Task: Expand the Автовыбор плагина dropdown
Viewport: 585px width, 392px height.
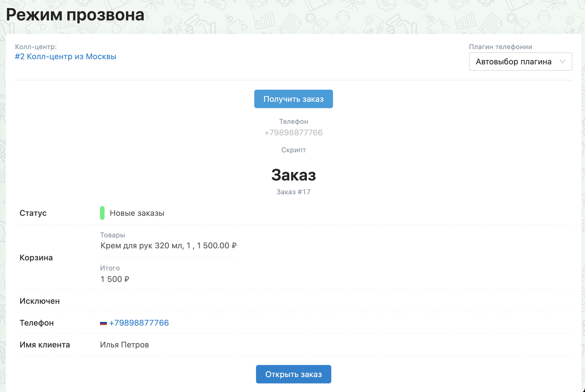Action: (x=520, y=62)
